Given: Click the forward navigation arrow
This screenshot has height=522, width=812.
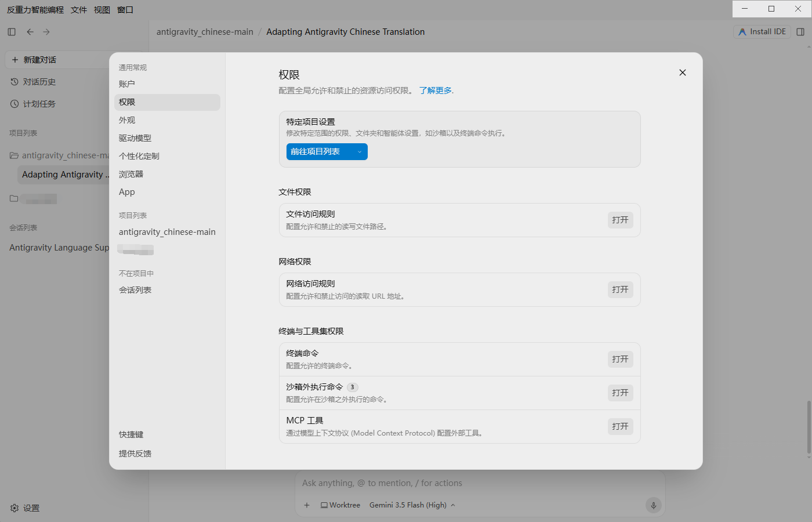Looking at the screenshot, I should point(46,32).
